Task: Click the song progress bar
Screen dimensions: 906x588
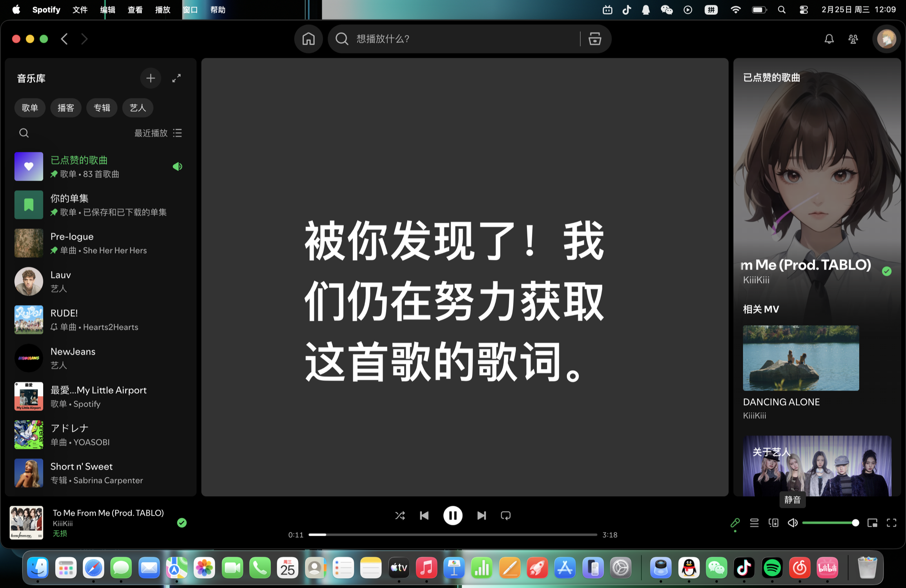Action: point(452,535)
